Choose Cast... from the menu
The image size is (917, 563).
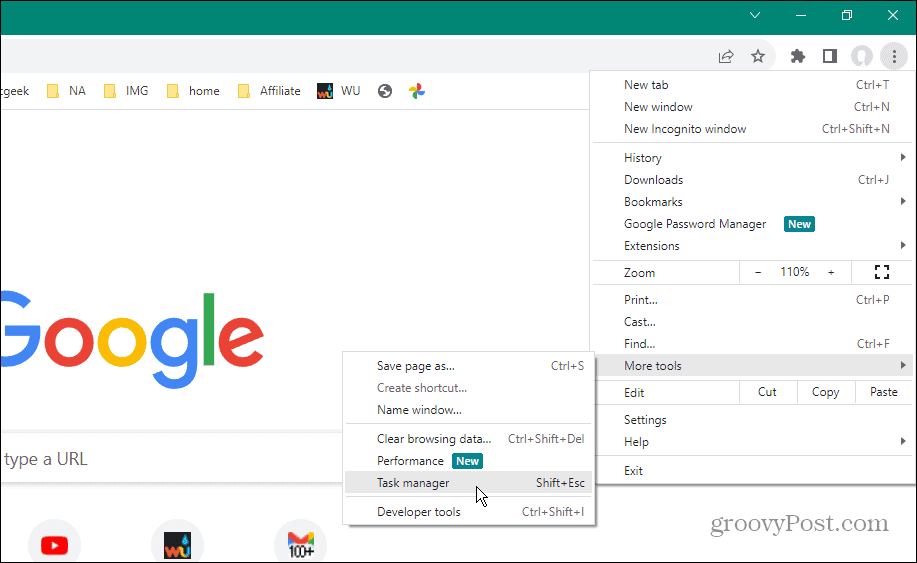point(752,322)
